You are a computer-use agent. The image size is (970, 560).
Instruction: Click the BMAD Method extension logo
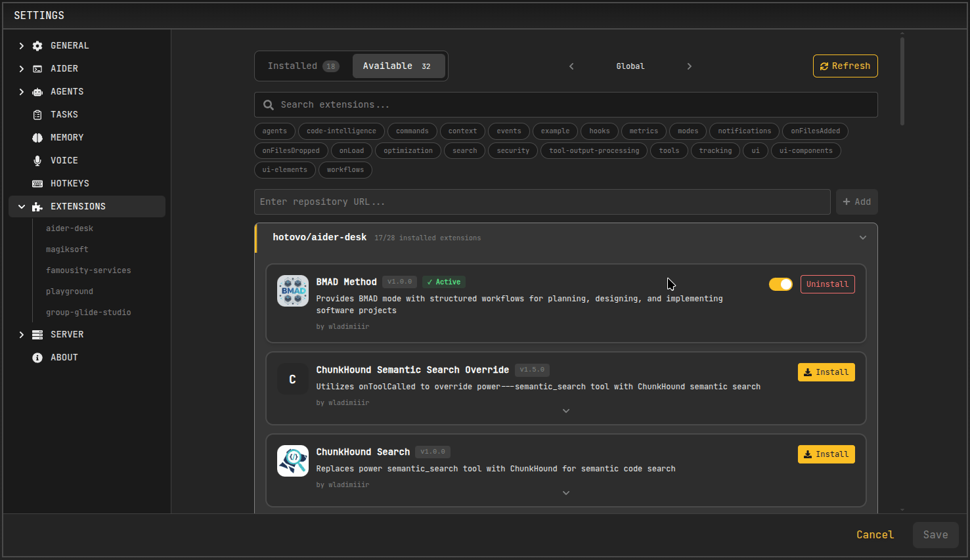293,291
